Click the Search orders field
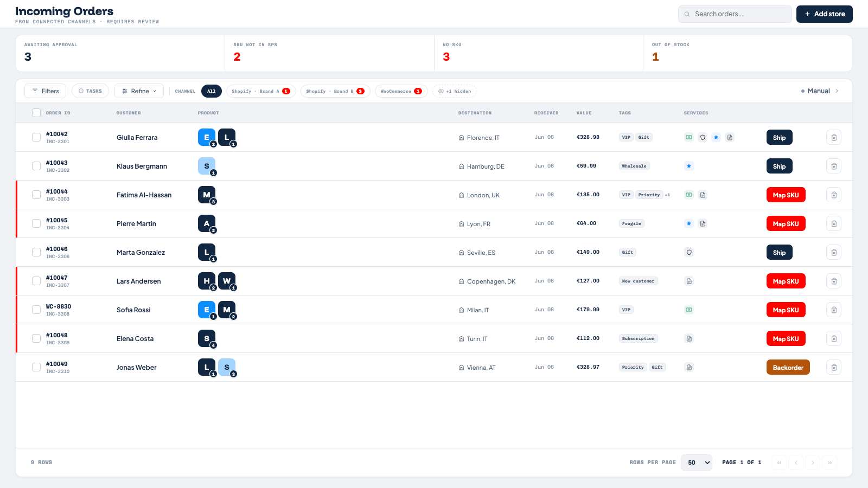This screenshot has height=488, width=868. coord(735,14)
